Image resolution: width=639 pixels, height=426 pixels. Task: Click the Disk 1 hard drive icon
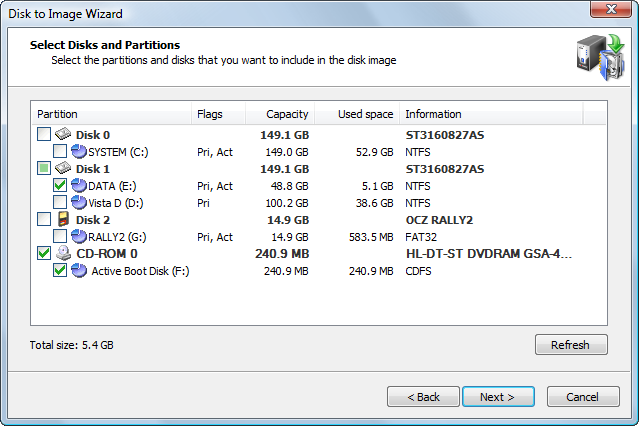(x=63, y=169)
